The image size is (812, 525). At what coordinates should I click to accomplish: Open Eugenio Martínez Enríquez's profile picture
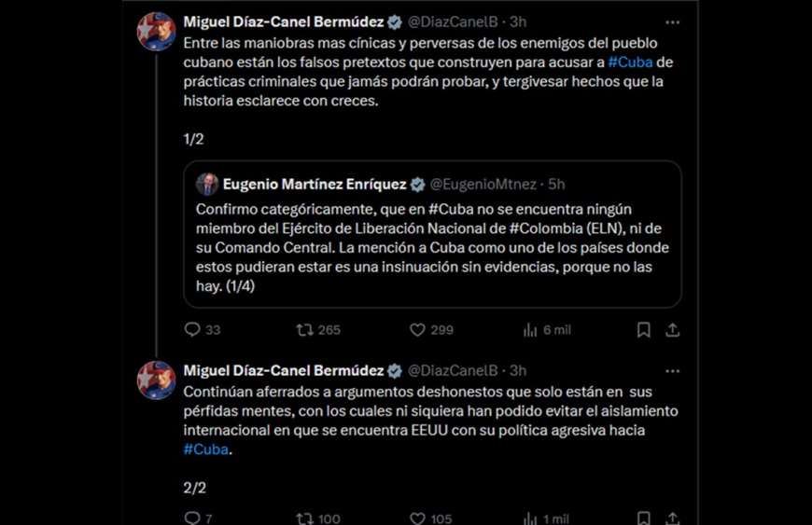coord(207,184)
